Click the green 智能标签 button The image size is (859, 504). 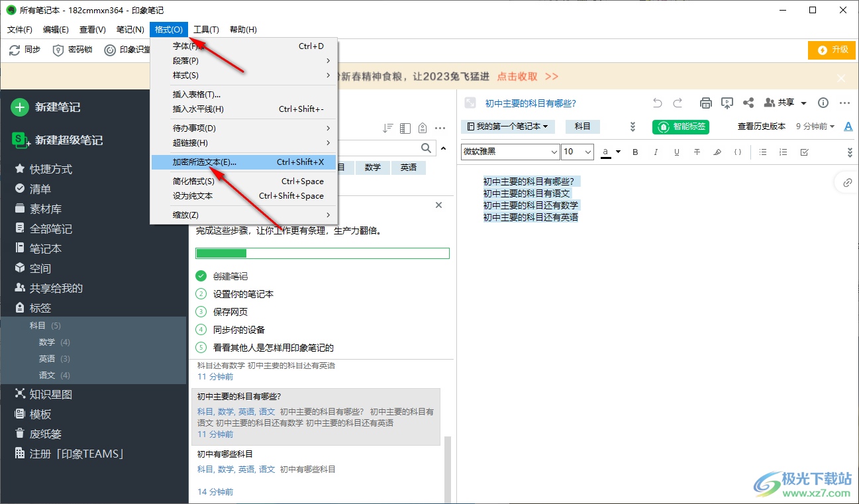(x=681, y=126)
